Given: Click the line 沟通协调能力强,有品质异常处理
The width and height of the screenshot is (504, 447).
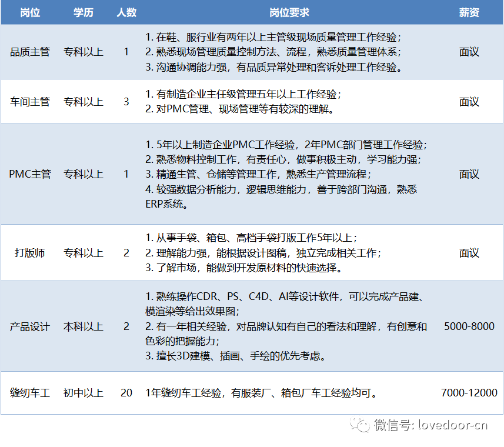Looking at the screenshot, I should click(274, 67).
